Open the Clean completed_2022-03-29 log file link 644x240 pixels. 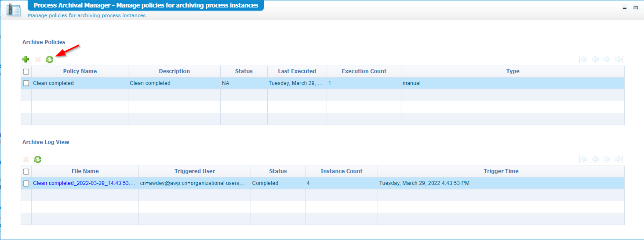84,183
